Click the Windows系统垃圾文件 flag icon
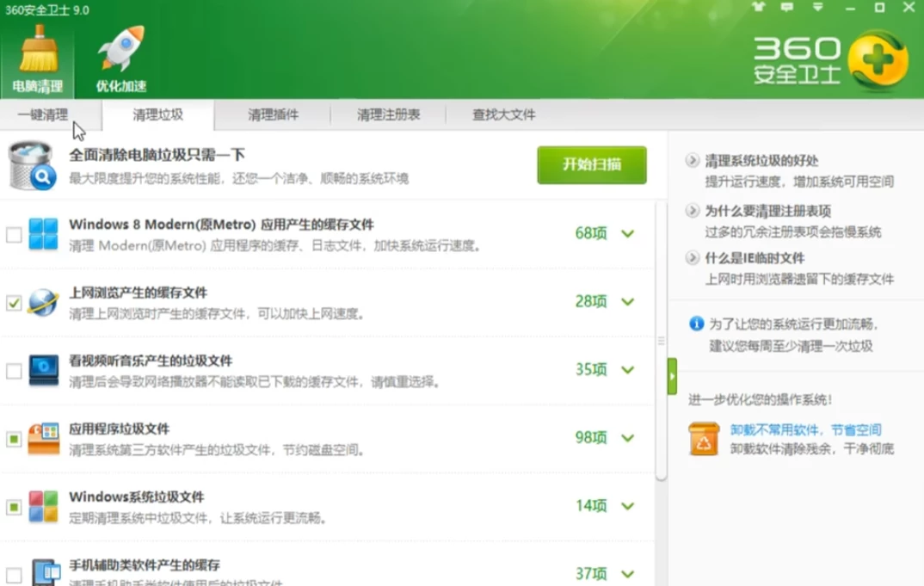Screen dimensions: 924x586 click(44, 507)
